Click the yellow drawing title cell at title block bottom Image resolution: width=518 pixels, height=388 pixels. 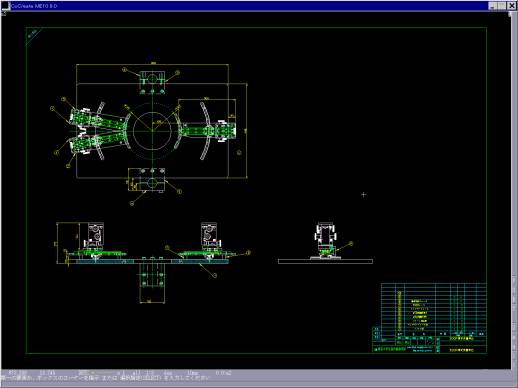462,350
